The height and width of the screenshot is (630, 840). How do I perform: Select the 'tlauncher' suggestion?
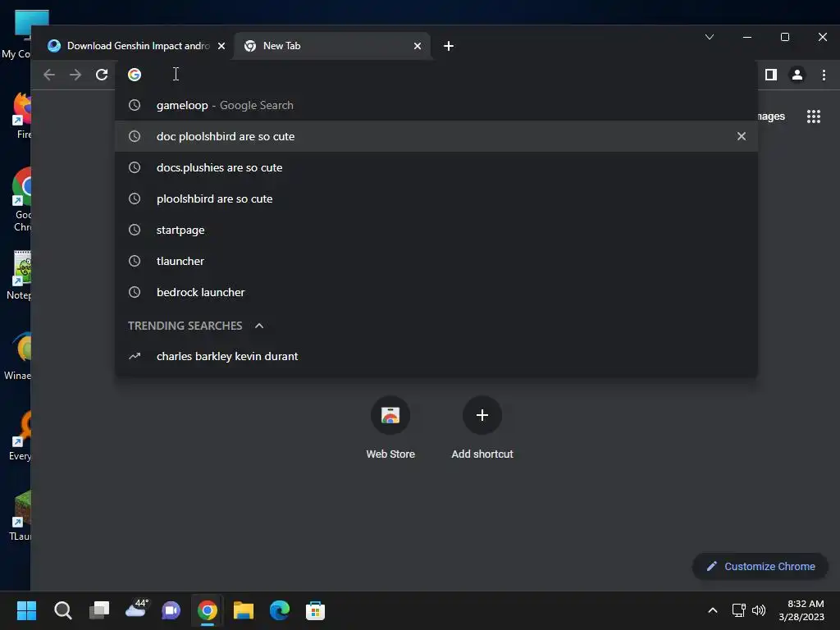[x=436, y=260]
